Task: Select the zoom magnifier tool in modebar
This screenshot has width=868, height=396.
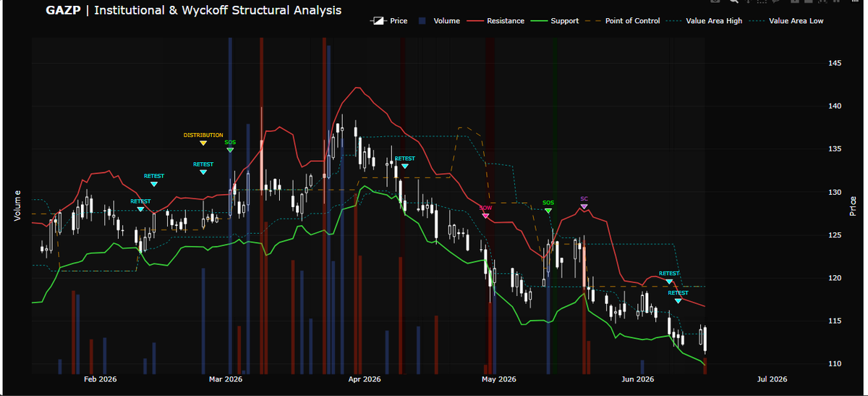Action: (735, 2)
